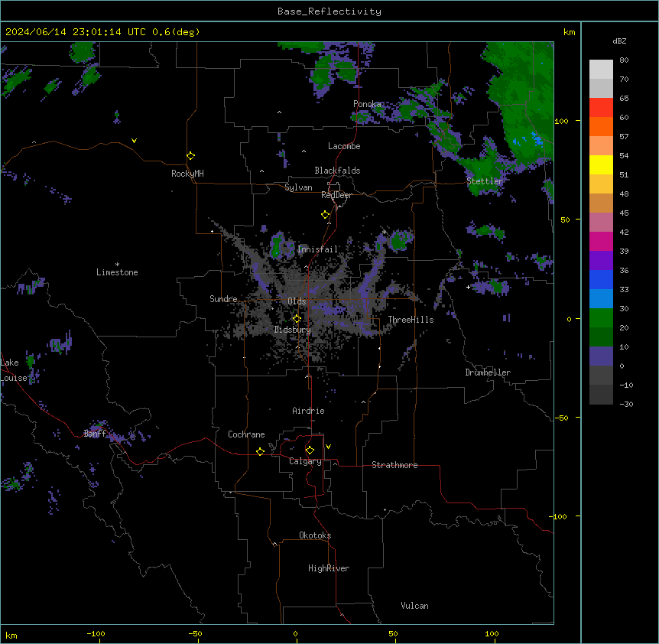Viewport: 659px width, 644px height.
Task: Click the Limestone label
Action: pyautogui.click(x=117, y=272)
